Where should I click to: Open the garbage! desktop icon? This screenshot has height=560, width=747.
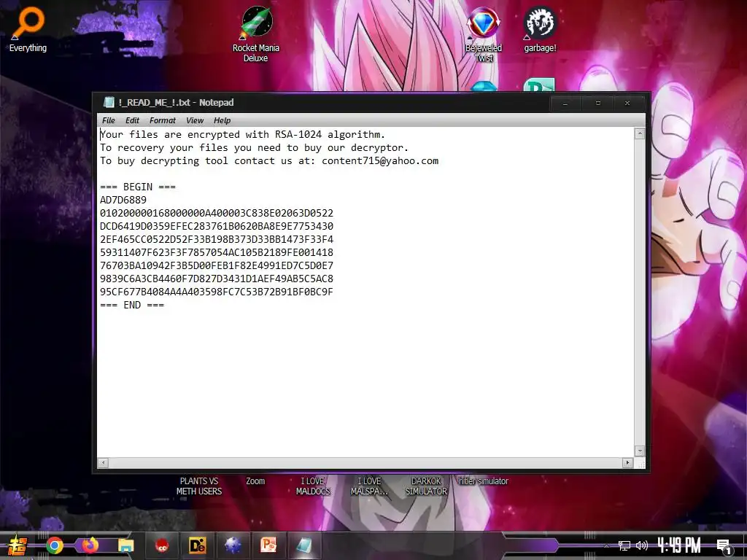pyautogui.click(x=541, y=29)
